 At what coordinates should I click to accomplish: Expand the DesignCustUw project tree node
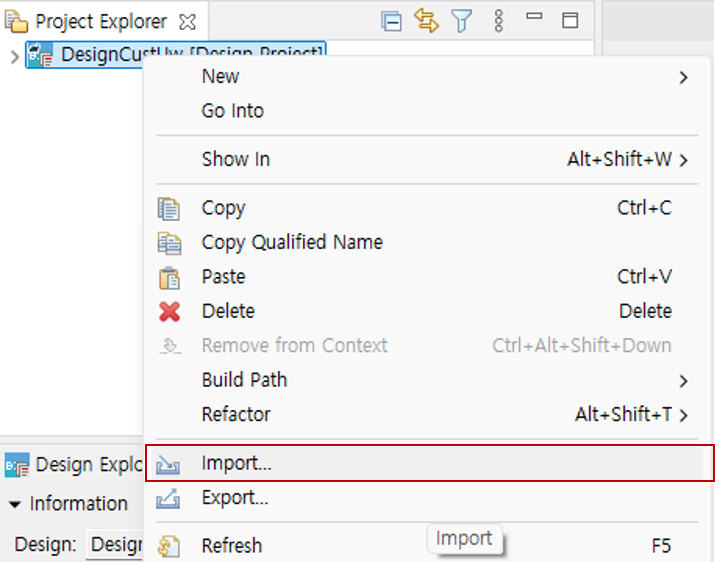pos(14,56)
